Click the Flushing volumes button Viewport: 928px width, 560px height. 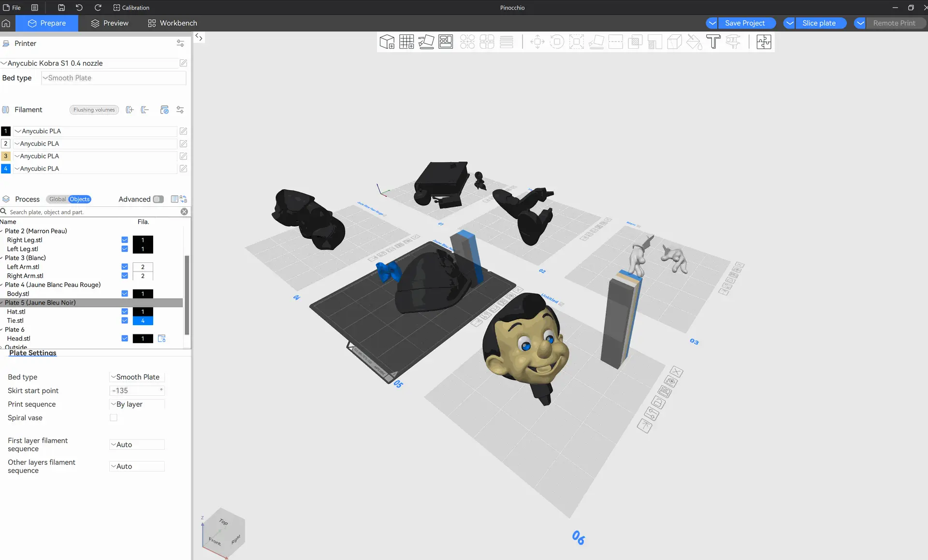tap(94, 110)
